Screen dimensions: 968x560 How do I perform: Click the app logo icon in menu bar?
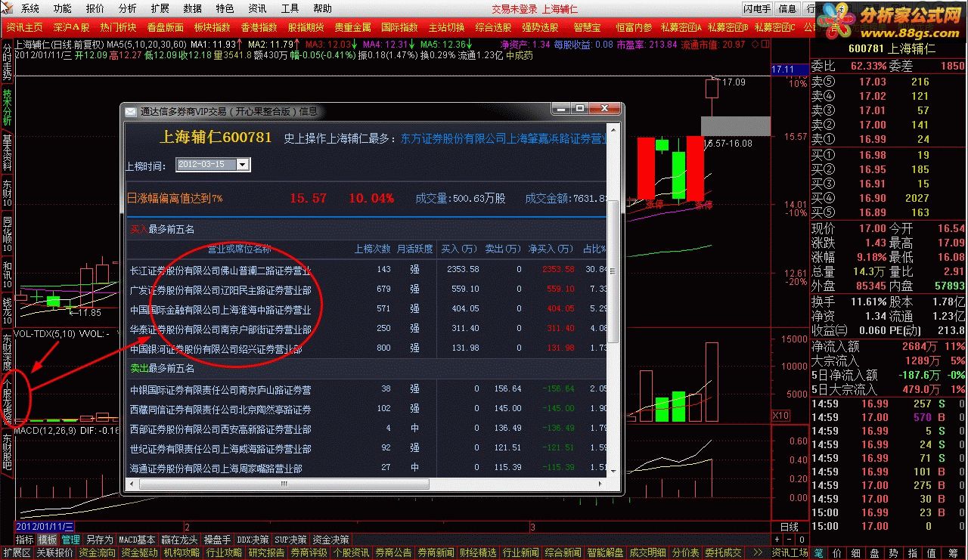click(x=8, y=8)
